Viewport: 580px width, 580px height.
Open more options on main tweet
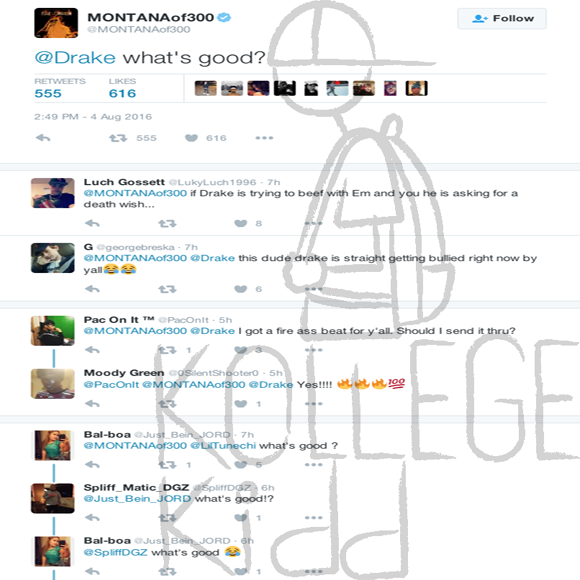[264, 138]
